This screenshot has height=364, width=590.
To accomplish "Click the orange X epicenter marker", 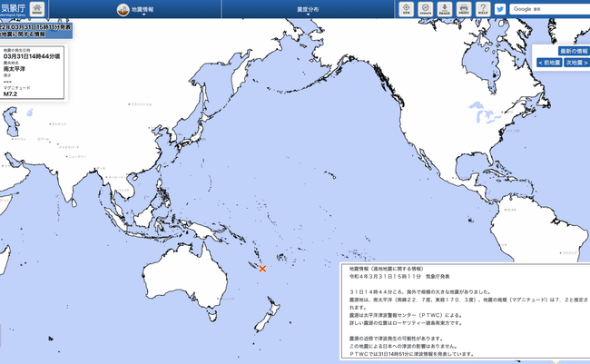I will tap(262, 269).
